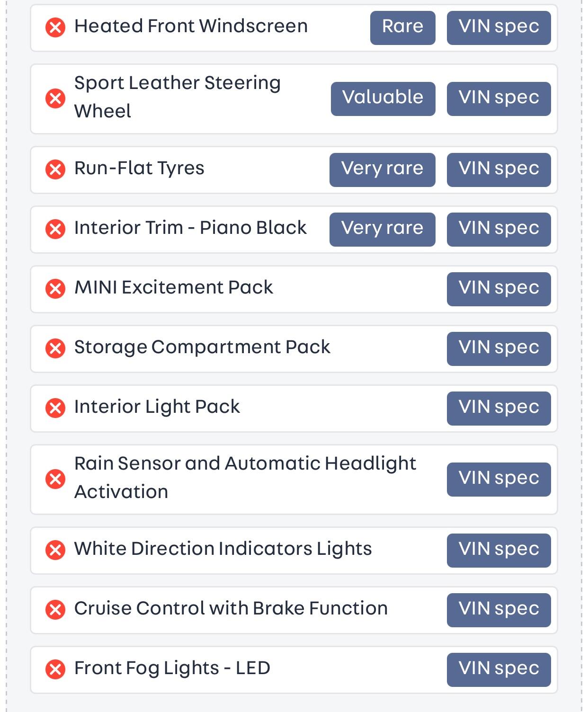Click the Valuable badge on Sport Leather Steering Wheel
The image size is (588, 712).
(383, 98)
